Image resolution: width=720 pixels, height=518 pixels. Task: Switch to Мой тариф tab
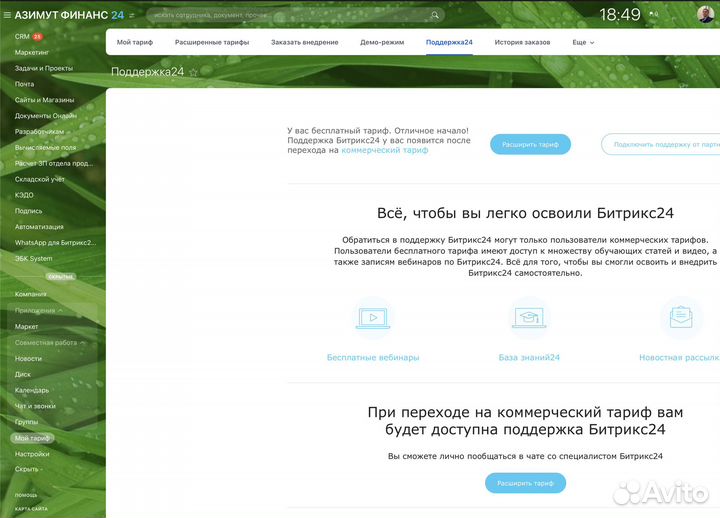(135, 42)
